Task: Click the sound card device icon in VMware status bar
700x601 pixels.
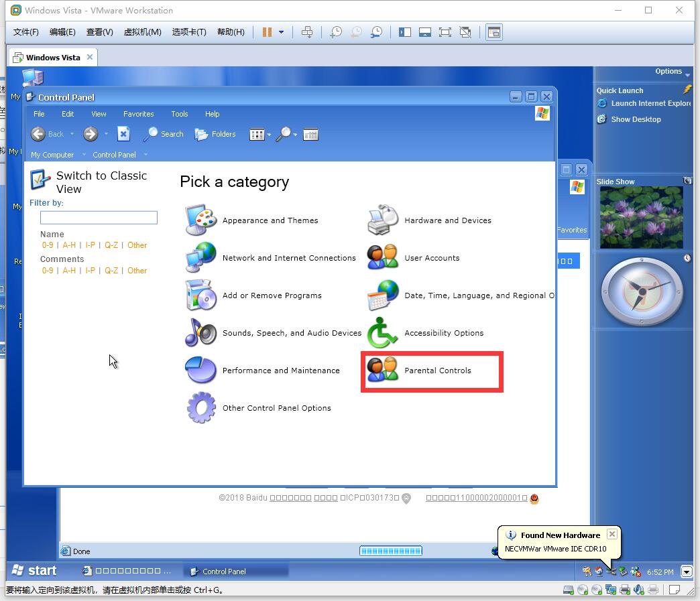Action: [x=639, y=590]
